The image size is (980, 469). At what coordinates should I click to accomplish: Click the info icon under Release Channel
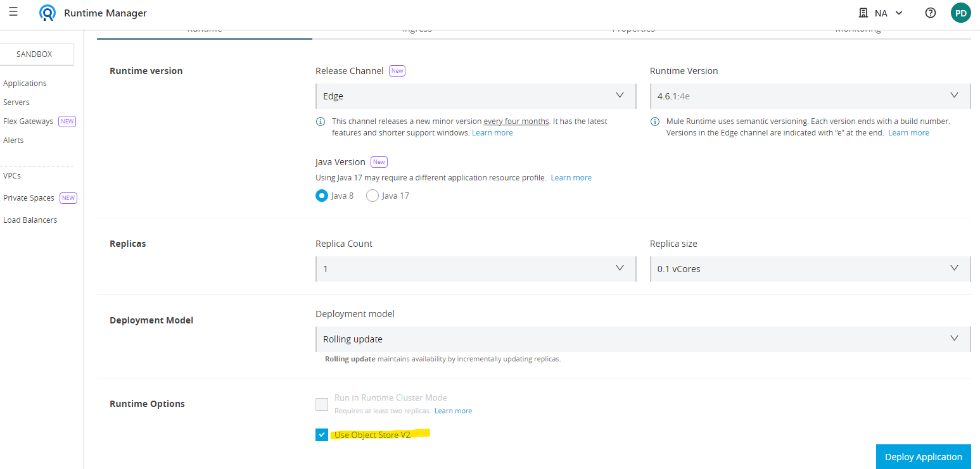point(321,122)
